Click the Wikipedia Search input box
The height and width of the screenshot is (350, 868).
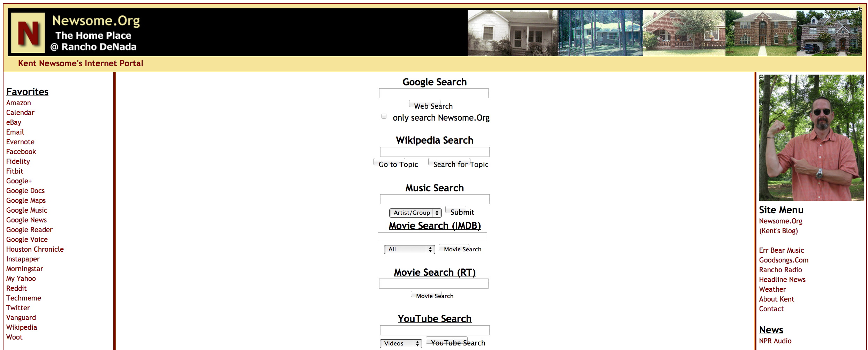click(435, 152)
